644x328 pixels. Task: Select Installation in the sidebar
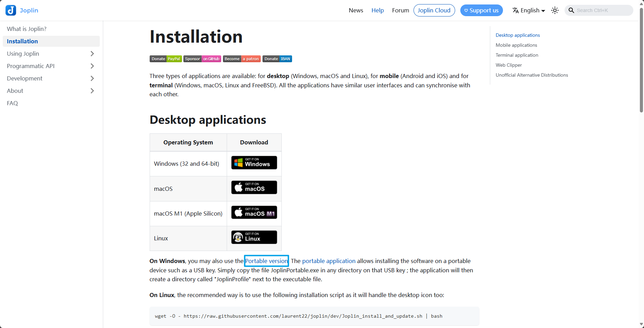(x=51, y=41)
